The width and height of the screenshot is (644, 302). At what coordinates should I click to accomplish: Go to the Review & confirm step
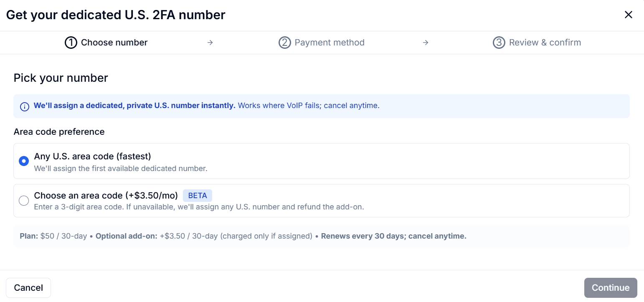tap(545, 42)
